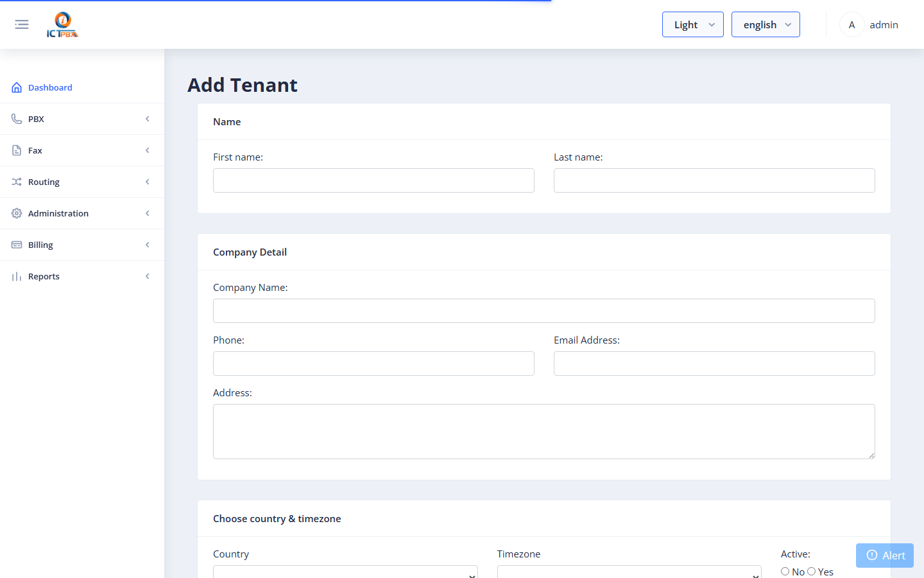The height and width of the screenshot is (578, 924).
Task: Open the english language dropdown
Action: coord(766,24)
